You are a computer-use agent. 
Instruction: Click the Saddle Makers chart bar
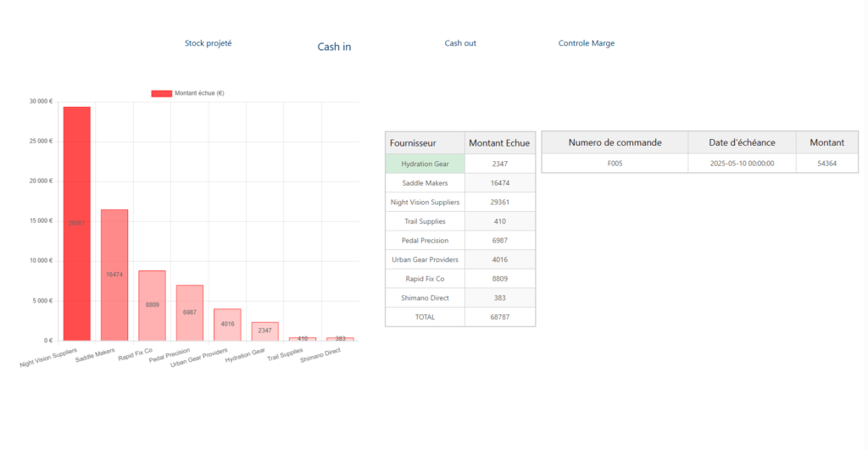coord(114,275)
